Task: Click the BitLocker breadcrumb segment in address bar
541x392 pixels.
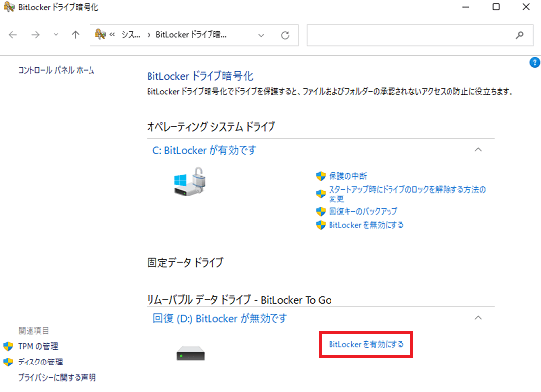Action: tap(191, 35)
